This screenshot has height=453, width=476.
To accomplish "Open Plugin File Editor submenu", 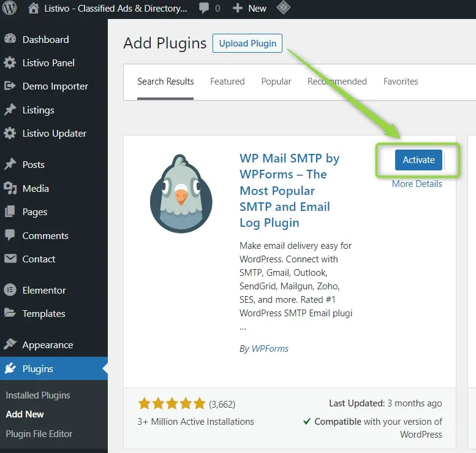I will [x=39, y=434].
